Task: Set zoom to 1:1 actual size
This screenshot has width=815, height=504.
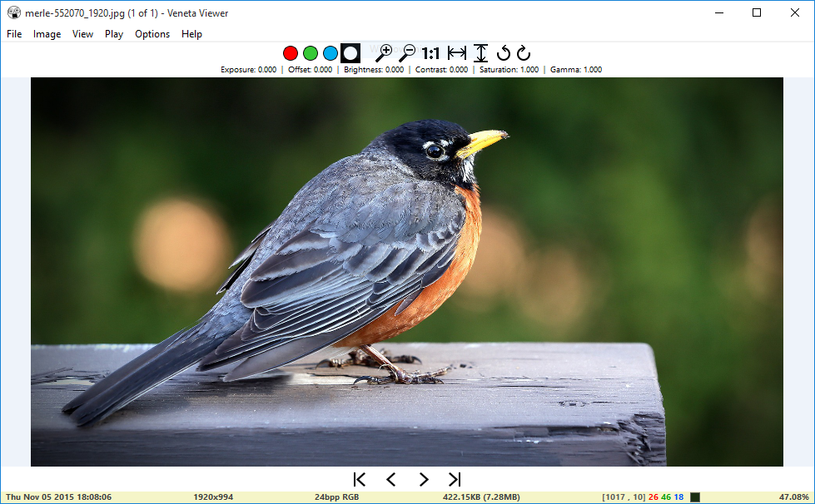Action: pos(430,53)
